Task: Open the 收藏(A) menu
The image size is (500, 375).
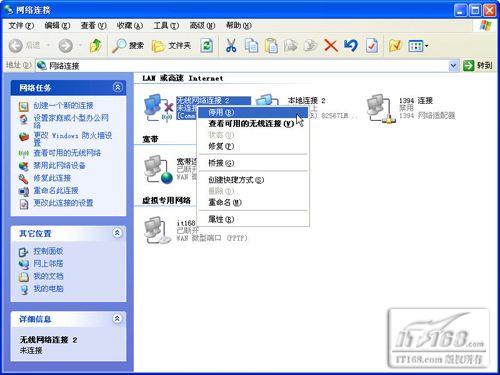Action: (130, 25)
